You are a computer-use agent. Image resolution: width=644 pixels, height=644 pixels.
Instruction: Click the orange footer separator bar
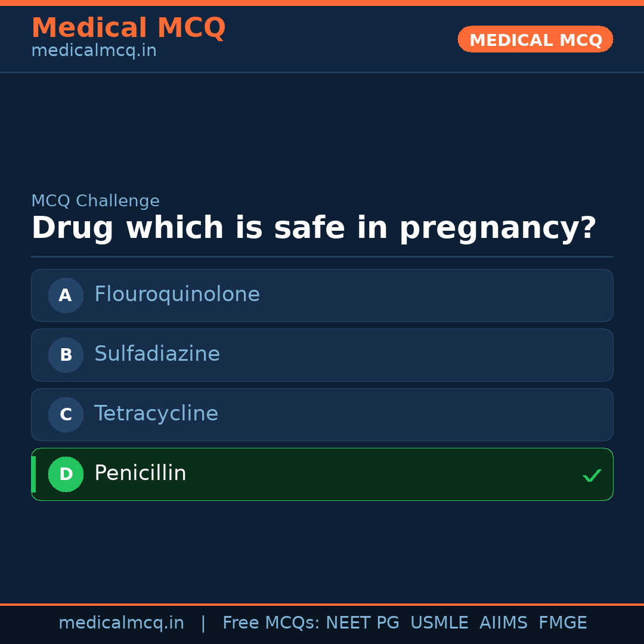(x=322, y=603)
